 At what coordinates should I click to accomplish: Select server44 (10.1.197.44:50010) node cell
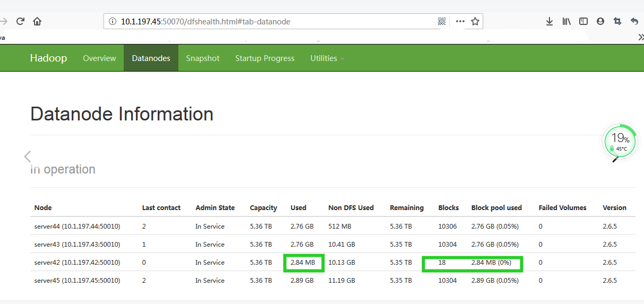tap(77, 226)
